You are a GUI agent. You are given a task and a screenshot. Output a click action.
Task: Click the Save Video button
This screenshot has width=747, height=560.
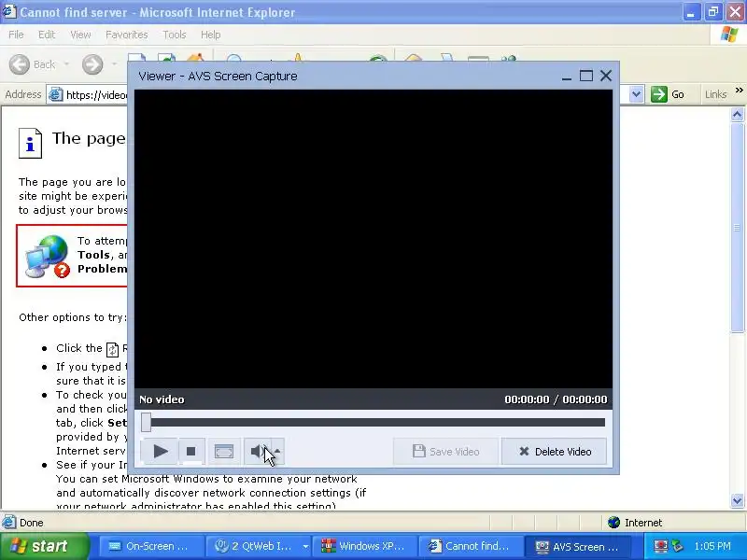(x=446, y=452)
